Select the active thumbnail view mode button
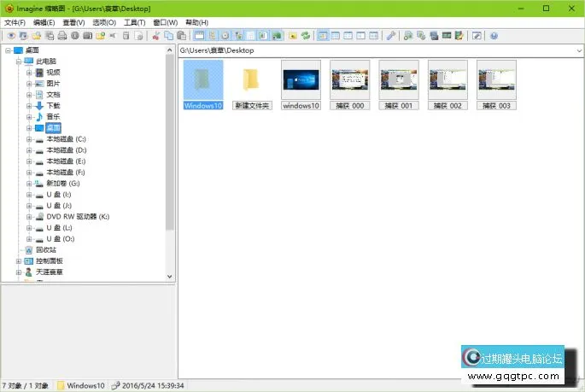 click(323, 36)
